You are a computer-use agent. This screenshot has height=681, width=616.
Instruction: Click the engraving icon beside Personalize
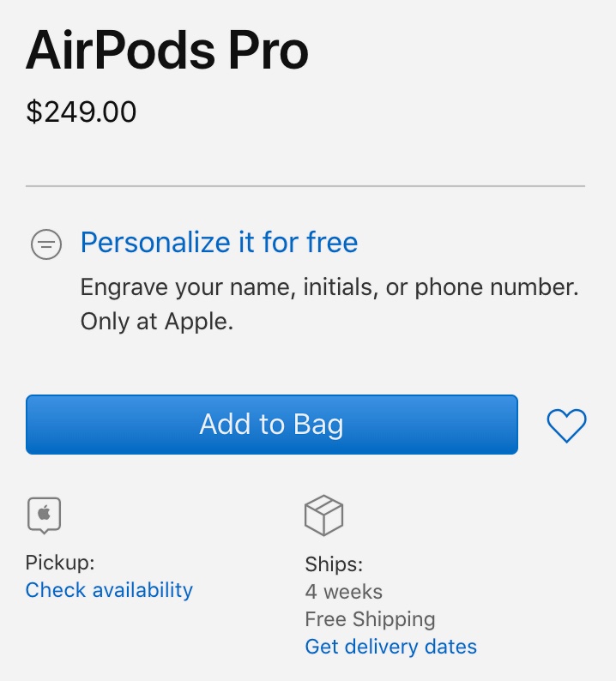(45, 244)
